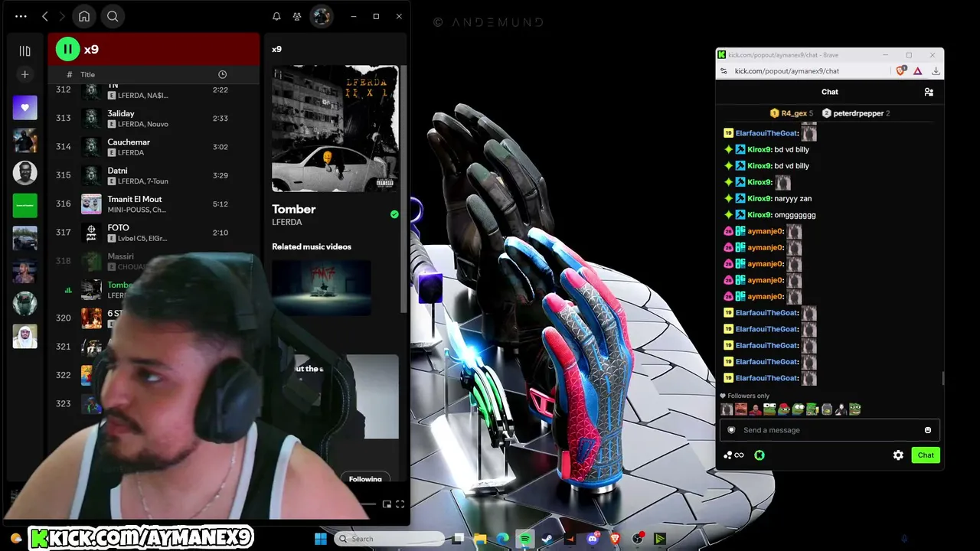Open Spotify search
980x551 pixels.
coord(113,16)
